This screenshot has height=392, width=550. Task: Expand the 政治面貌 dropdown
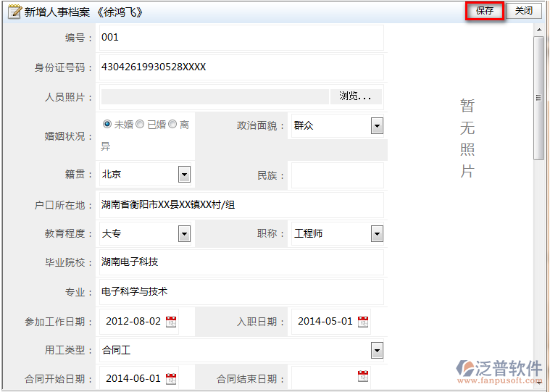click(x=377, y=126)
